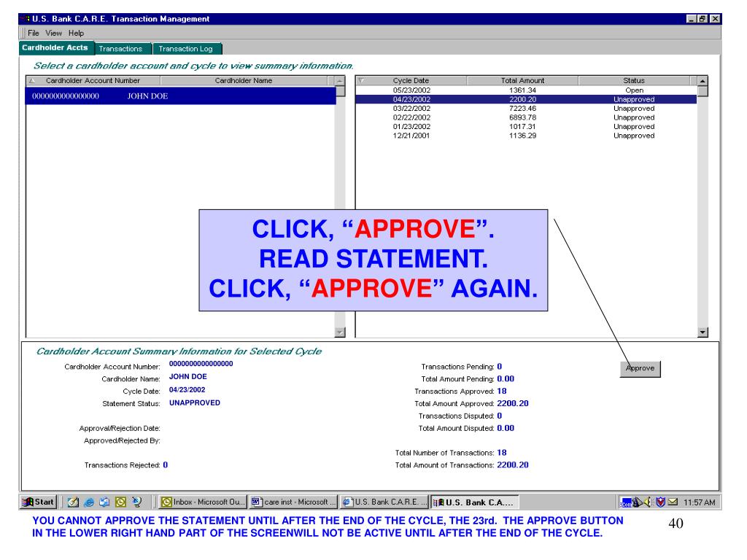The width and height of the screenshot is (747, 560).
Task: Click the Transactions Rejected value 0
Action: tap(166, 464)
